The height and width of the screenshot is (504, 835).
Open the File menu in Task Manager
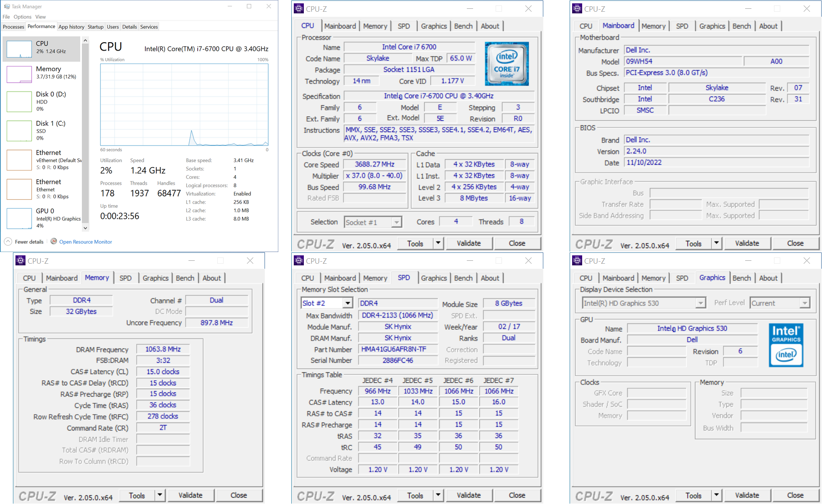pos(6,17)
